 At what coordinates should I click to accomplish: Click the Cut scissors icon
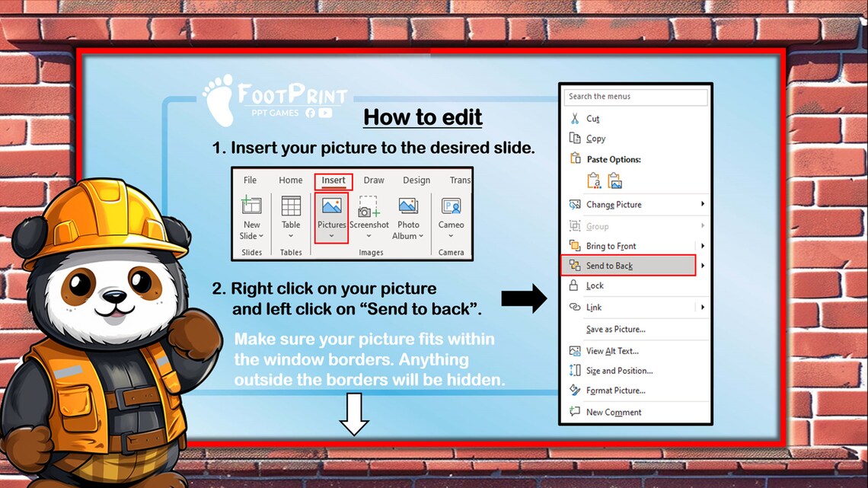click(575, 119)
